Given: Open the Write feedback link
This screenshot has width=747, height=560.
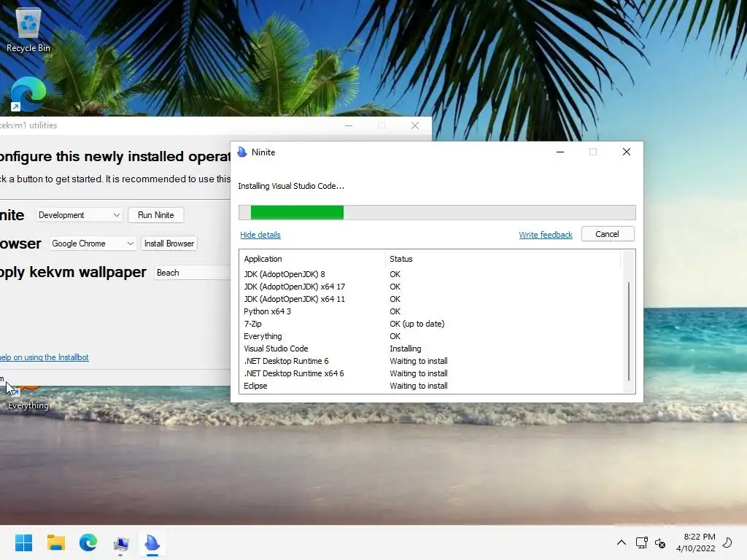Looking at the screenshot, I should click(546, 235).
